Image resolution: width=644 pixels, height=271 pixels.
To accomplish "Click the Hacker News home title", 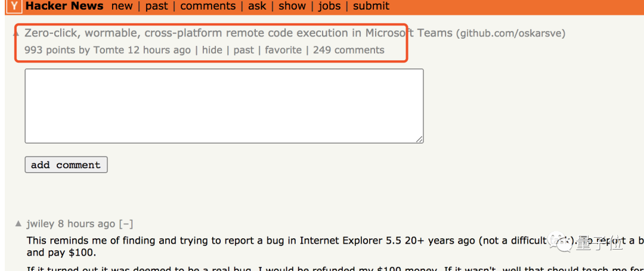I will tap(64, 7).
